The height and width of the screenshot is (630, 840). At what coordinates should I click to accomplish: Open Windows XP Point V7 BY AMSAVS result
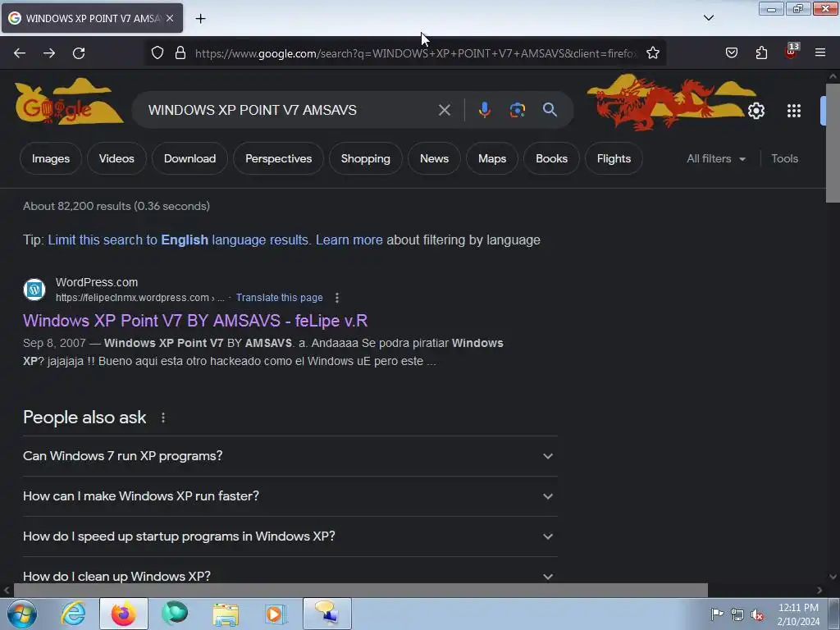click(195, 321)
